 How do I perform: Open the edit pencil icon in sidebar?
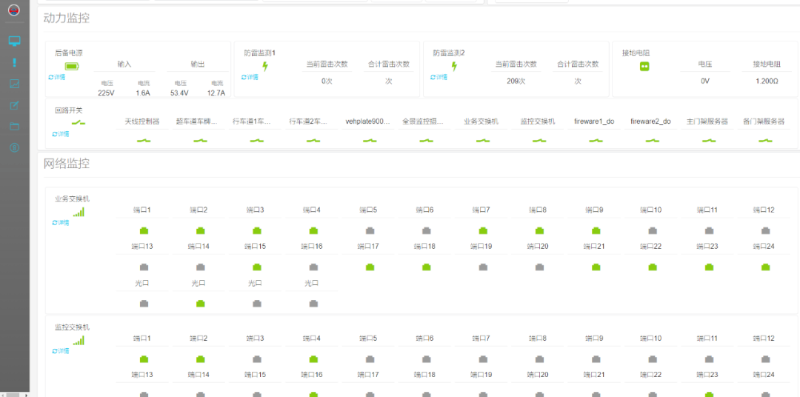[x=14, y=106]
